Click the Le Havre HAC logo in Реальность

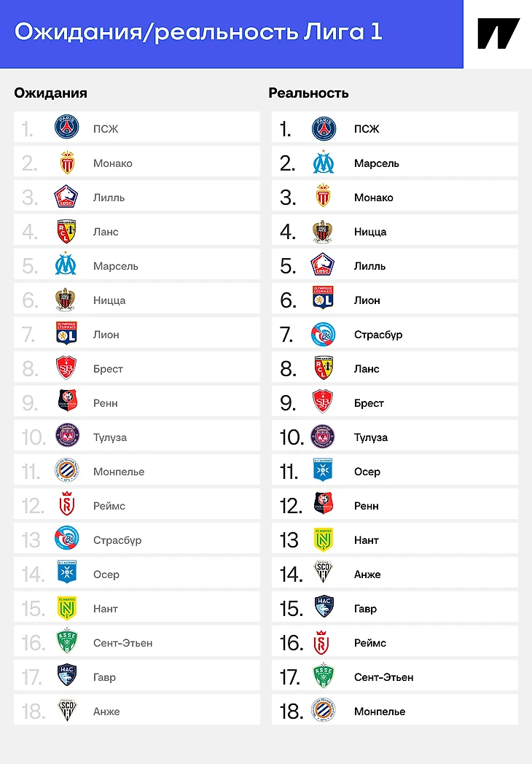point(324,608)
